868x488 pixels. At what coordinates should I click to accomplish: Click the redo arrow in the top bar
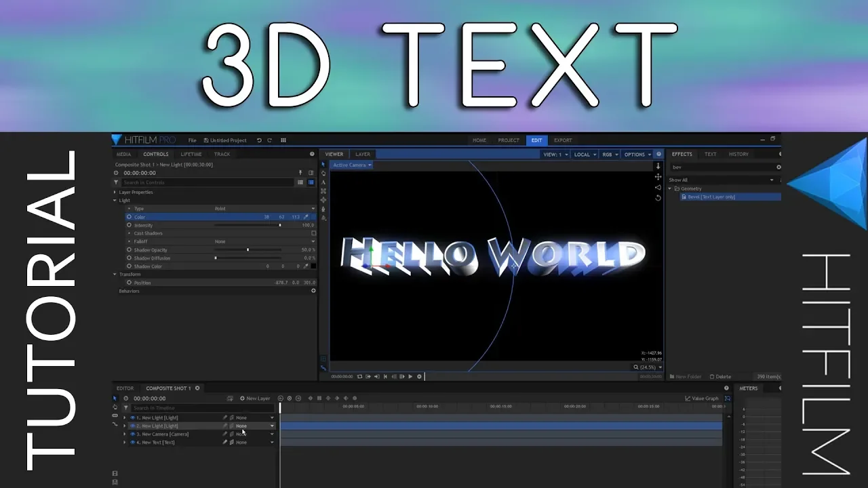[x=269, y=140]
